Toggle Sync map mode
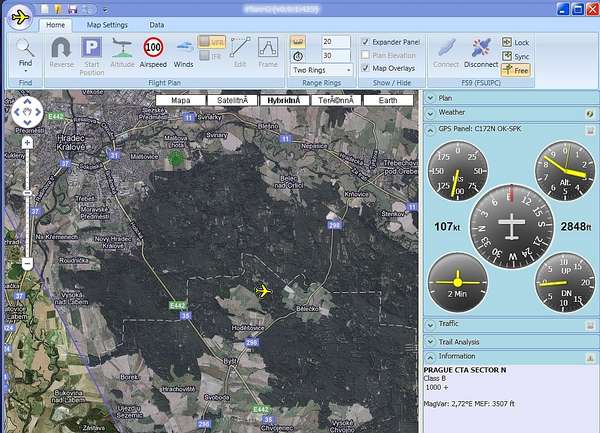The height and width of the screenshot is (433, 600). click(515, 56)
